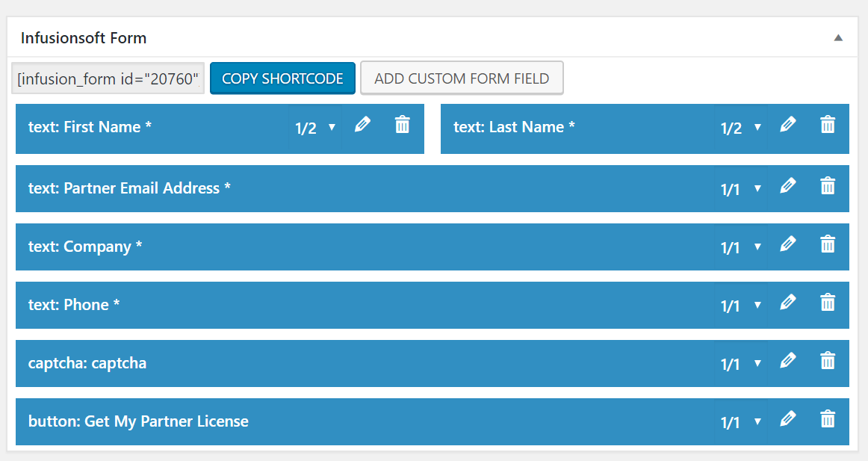The height and width of the screenshot is (461, 868).
Task: Click the Copy Shortcode button
Action: pos(282,78)
